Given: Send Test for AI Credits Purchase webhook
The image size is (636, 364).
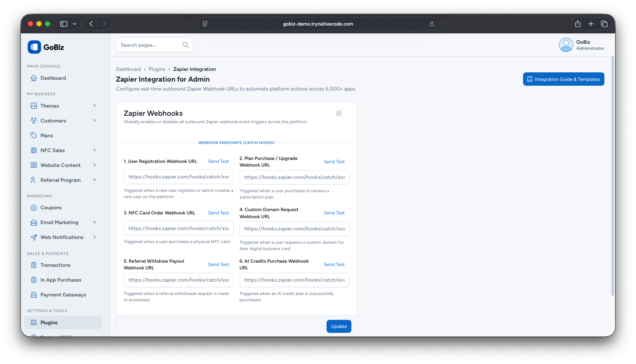Looking at the screenshot, I should pyautogui.click(x=334, y=265).
